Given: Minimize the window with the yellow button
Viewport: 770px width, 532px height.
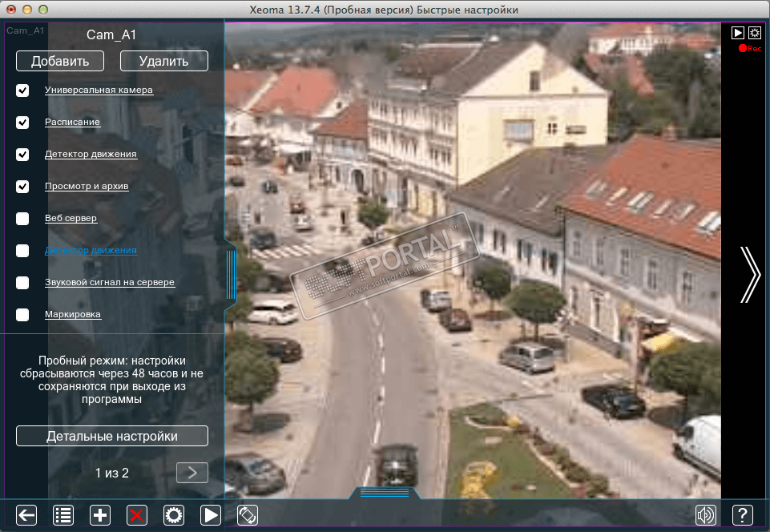Looking at the screenshot, I should click(27, 10).
